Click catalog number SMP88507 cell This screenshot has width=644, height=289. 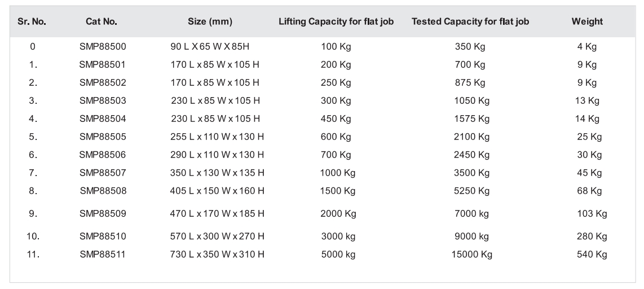pos(103,173)
